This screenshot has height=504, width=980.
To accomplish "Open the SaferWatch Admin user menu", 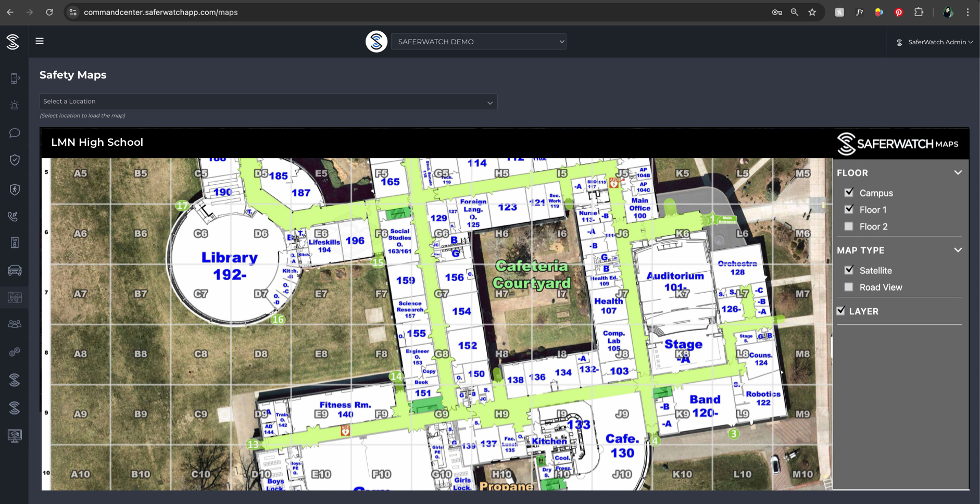I will 935,42.
